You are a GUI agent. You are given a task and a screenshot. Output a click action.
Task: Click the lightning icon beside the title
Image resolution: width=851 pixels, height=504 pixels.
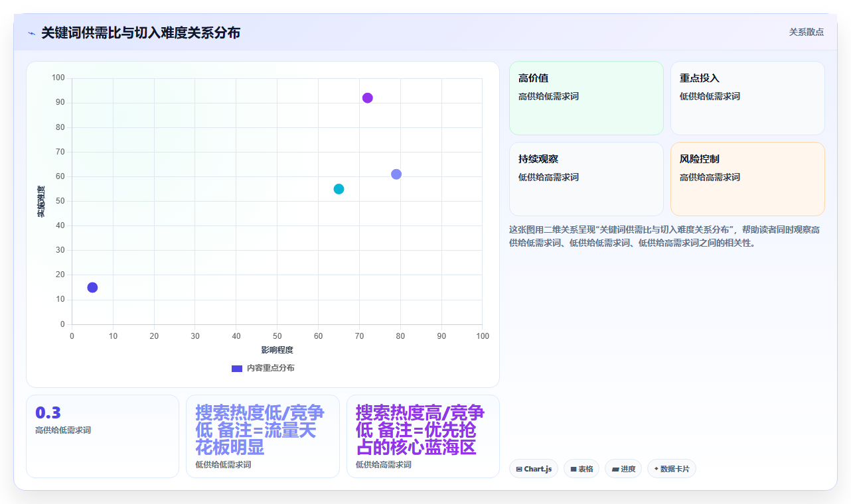[31, 33]
